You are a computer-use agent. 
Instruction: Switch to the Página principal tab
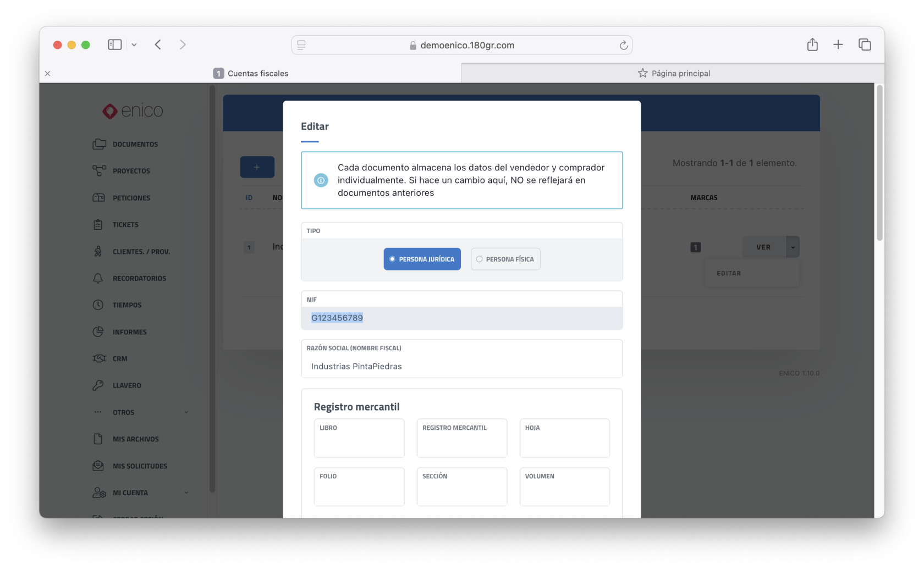click(673, 73)
